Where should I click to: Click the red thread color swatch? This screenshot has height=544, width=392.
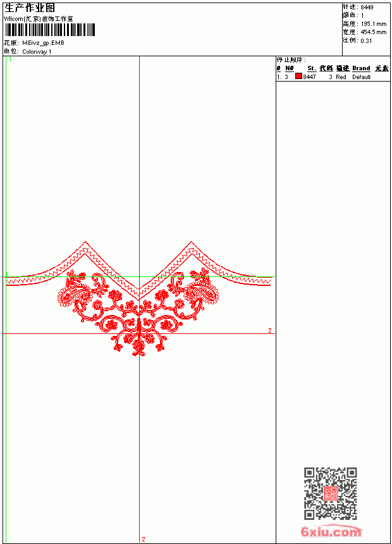(x=298, y=76)
